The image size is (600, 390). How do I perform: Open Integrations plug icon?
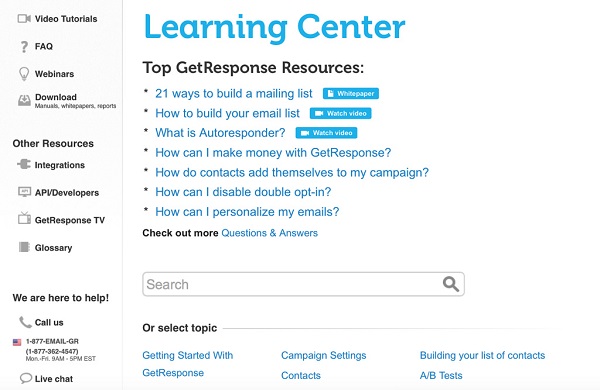24,165
